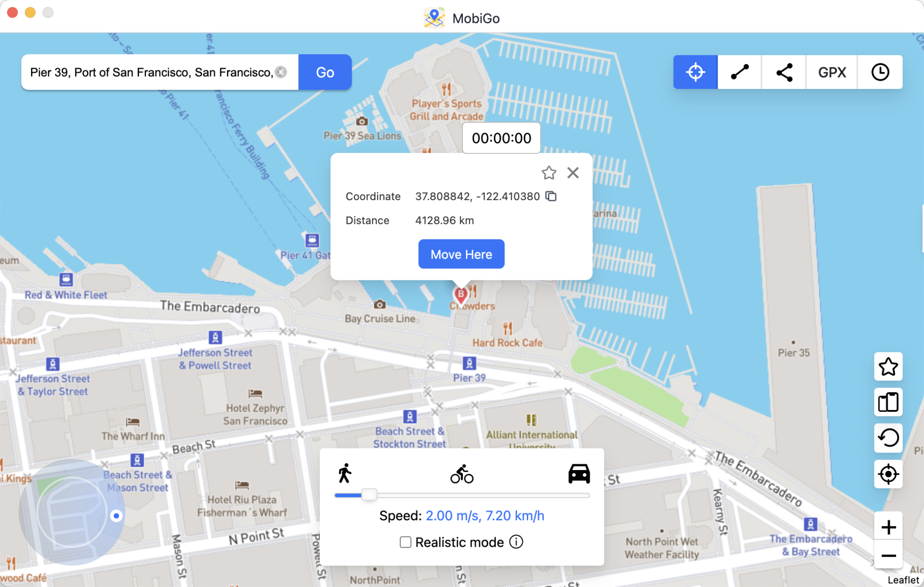Select driving car speed mode
Viewport: 924px width, 587px height.
tap(579, 474)
